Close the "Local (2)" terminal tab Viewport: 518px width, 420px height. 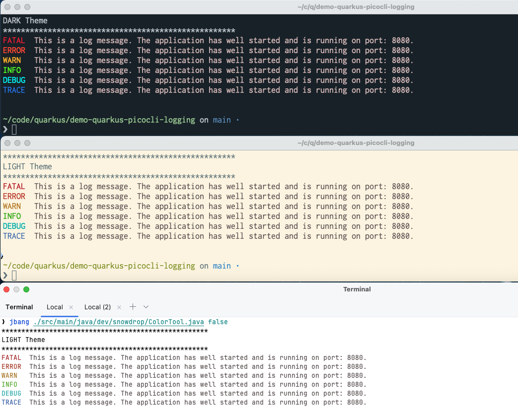(x=119, y=307)
